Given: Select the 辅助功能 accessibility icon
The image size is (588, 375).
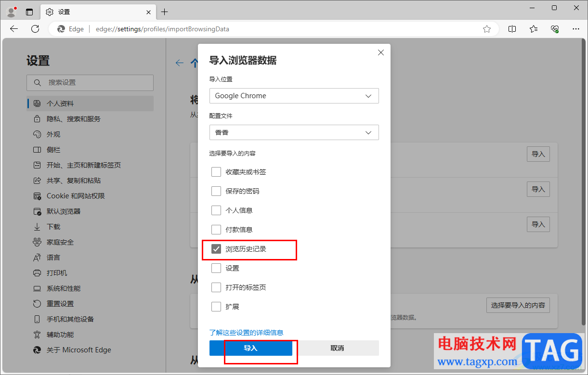Looking at the screenshot, I should [x=38, y=334].
